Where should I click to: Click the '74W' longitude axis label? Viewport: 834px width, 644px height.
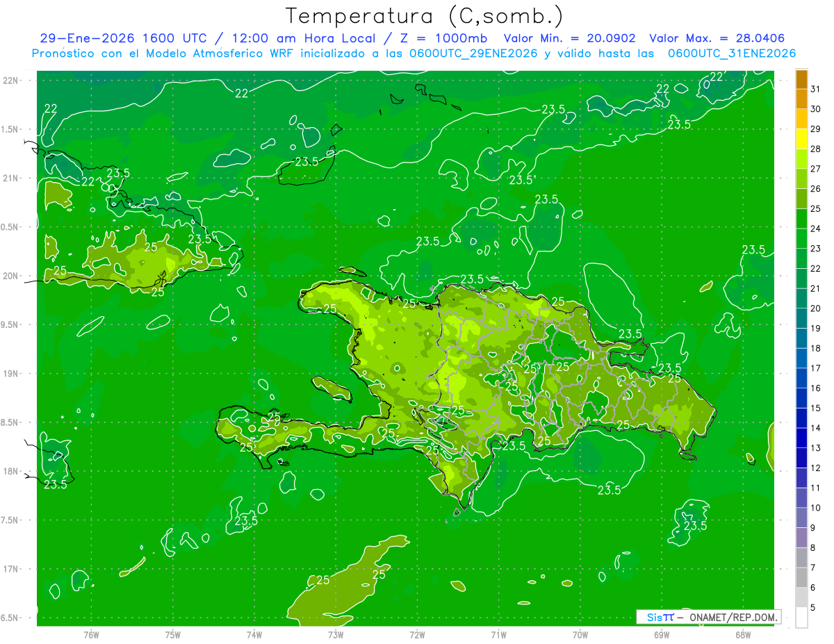pos(254,634)
